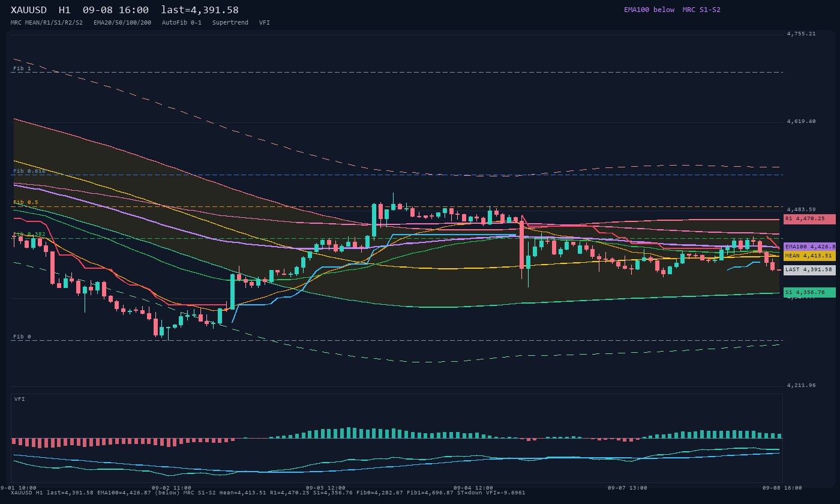The height and width of the screenshot is (504, 840).
Task: Select the 'Fib 0' level label
Action: (x=22, y=337)
